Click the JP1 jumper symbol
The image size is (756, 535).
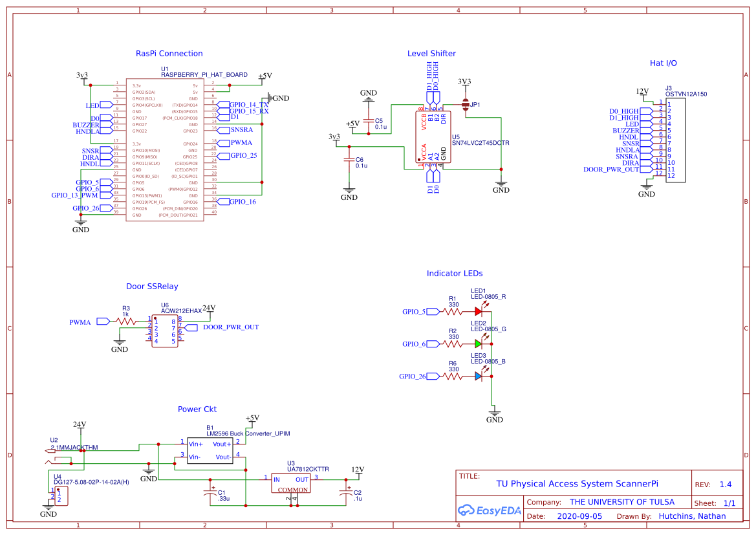pos(466,102)
